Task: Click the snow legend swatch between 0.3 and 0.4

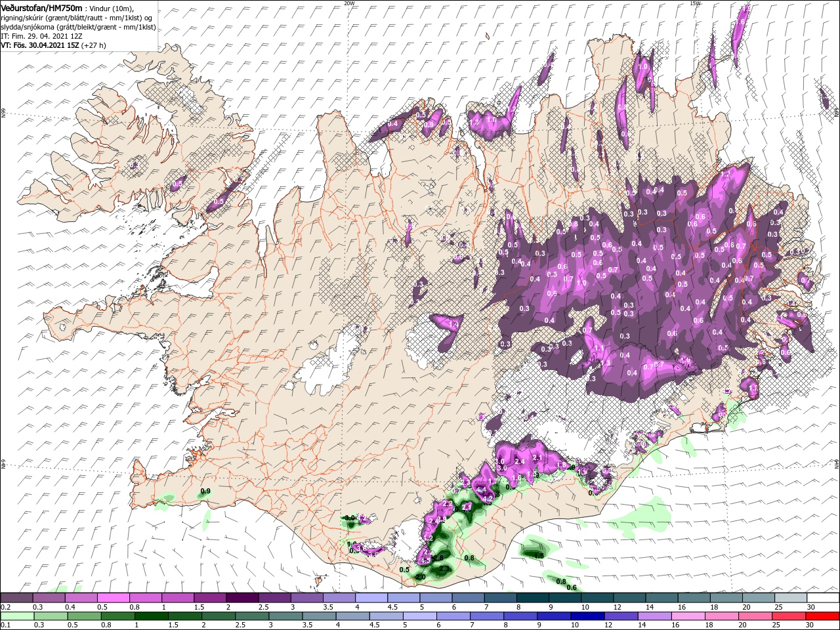Action: pyautogui.click(x=49, y=598)
